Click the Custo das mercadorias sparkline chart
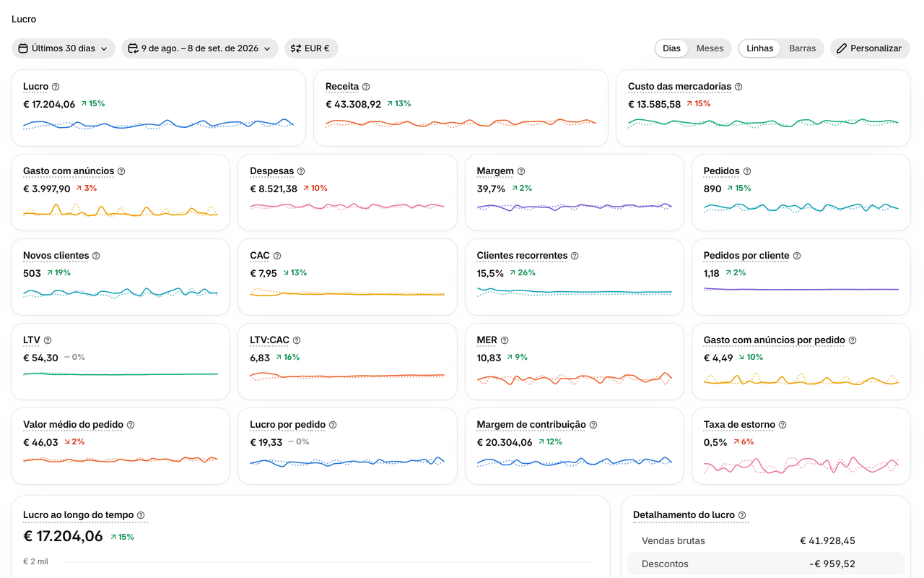 763,123
